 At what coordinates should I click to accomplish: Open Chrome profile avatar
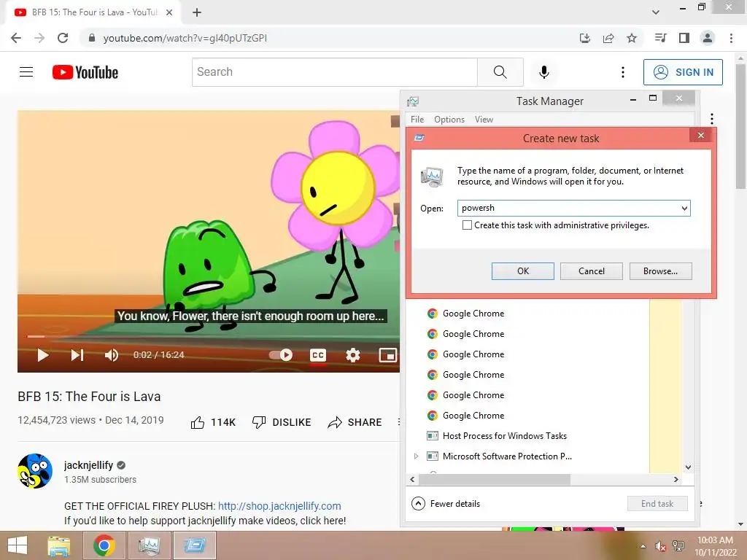(x=708, y=38)
